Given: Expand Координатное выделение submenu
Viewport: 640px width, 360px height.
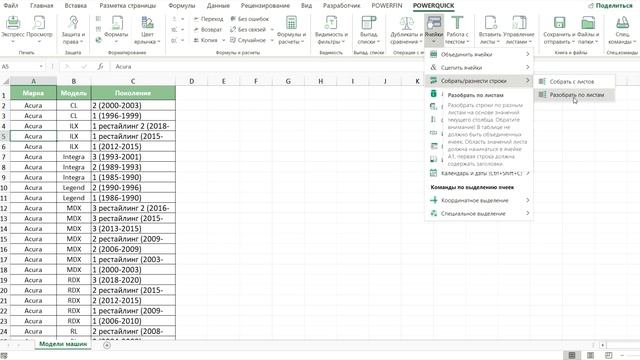Looking at the screenshot, I should [x=479, y=200].
